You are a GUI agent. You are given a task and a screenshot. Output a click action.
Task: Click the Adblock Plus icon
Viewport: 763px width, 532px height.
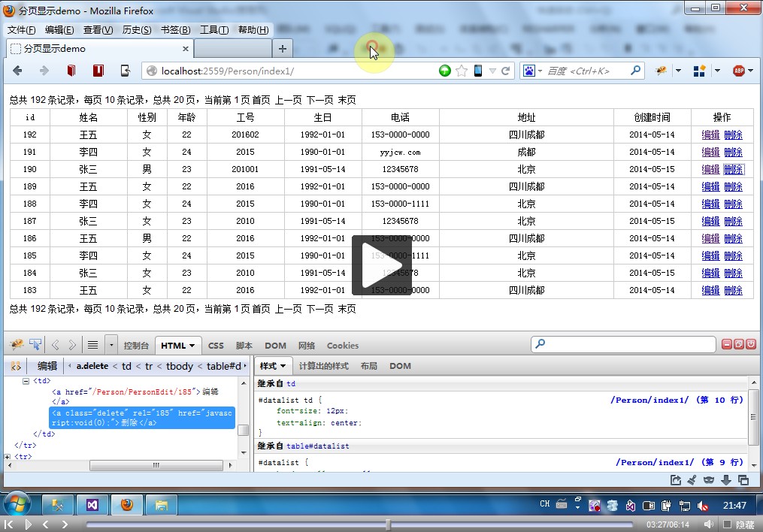(x=738, y=71)
